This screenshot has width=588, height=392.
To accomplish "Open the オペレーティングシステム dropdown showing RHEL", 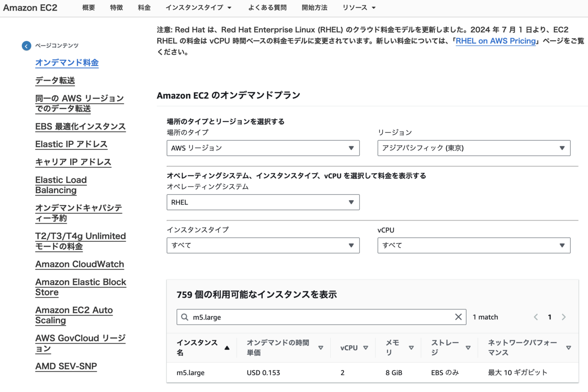I will coord(263,202).
